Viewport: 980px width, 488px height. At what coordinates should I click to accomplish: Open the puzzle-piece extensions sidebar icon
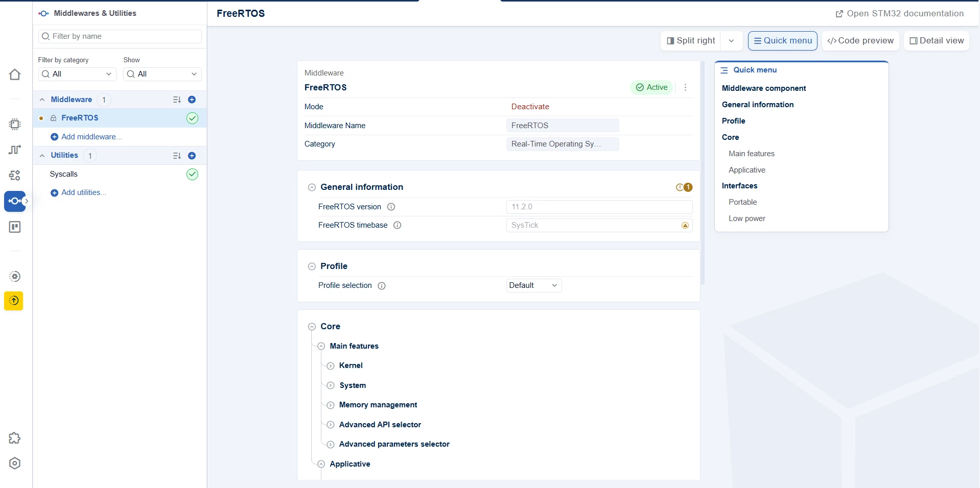(x=15, y=438)
